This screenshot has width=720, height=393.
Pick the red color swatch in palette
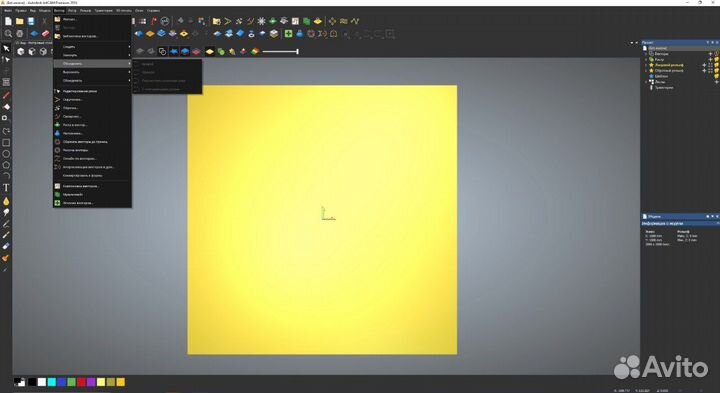[81, 382]
